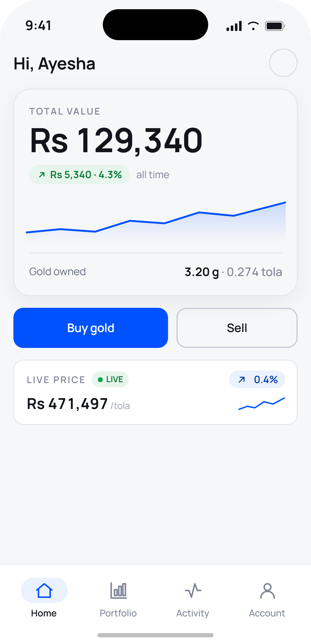The width and height of the screenshot is (311, 644).
Task: Tap the Home house icon
Action: [x=44, y=590]
